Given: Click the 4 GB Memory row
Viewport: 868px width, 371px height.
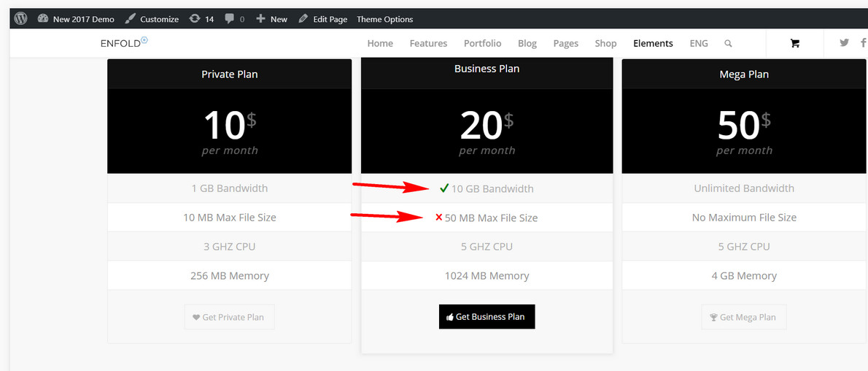Looking at the screenshot, I should pyautogui.click(x=744, y=275).
